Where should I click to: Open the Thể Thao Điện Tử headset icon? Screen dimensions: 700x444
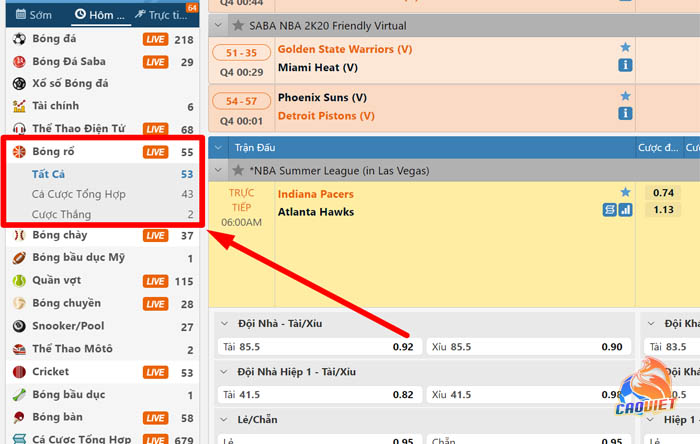tap(19, 129)
